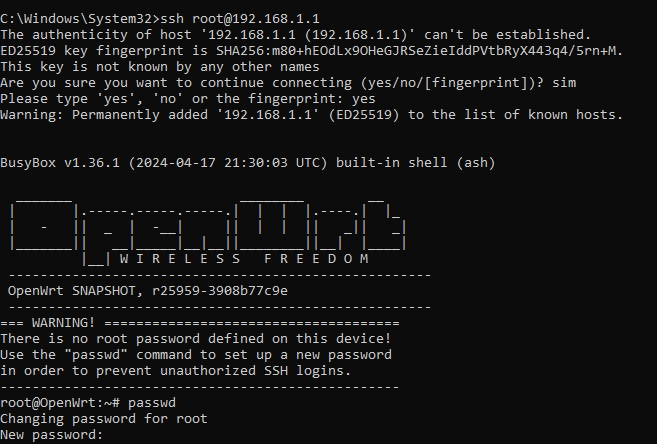The width and height of the screenshot is (657, 444).
Task: Click the quoted "passwd" command hint
Action: (96, 355)
